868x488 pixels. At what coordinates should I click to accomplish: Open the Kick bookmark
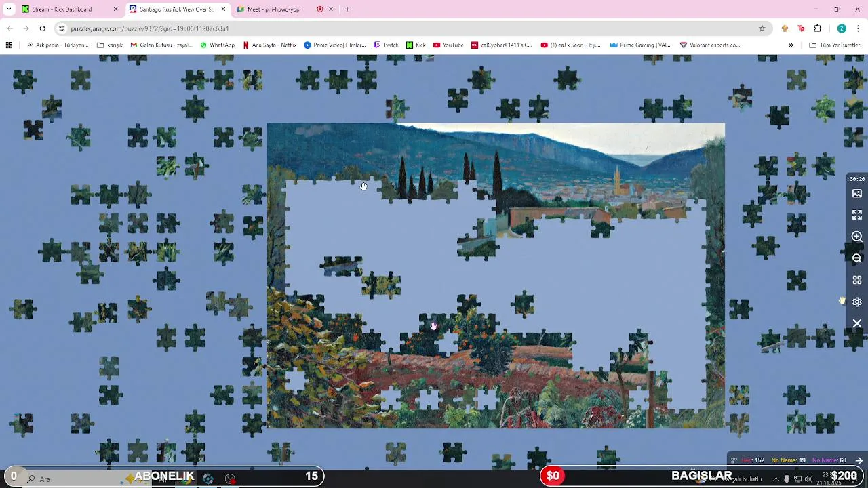click(416, 45)
